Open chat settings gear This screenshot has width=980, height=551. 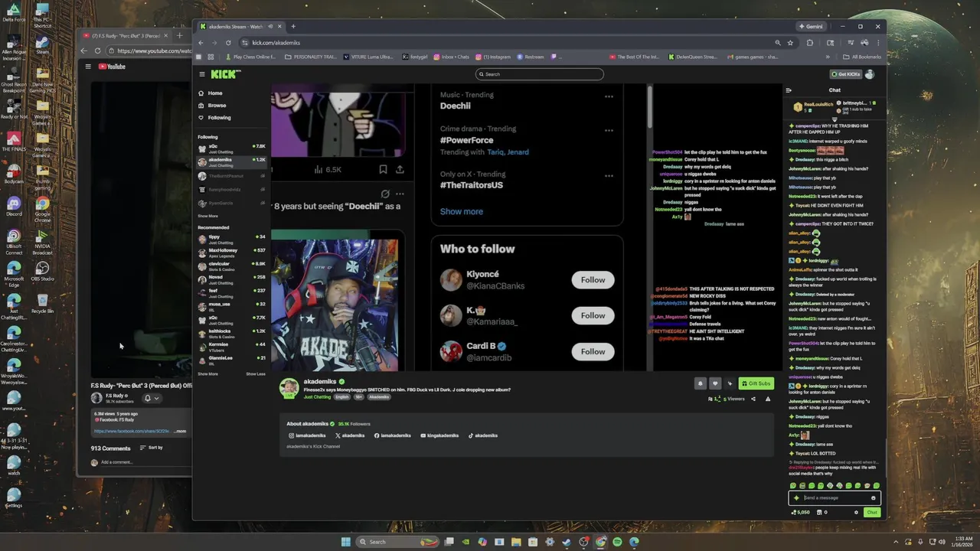coord(856,513)
